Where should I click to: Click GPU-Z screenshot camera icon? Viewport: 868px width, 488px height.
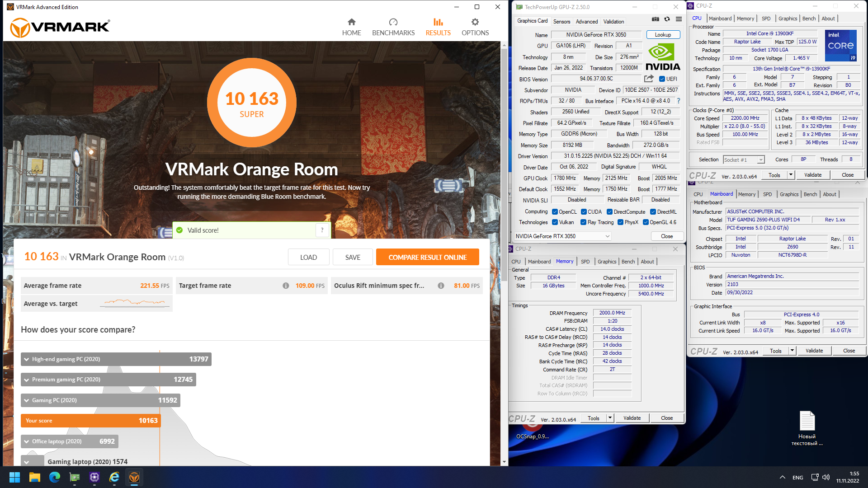click(655, 19)
